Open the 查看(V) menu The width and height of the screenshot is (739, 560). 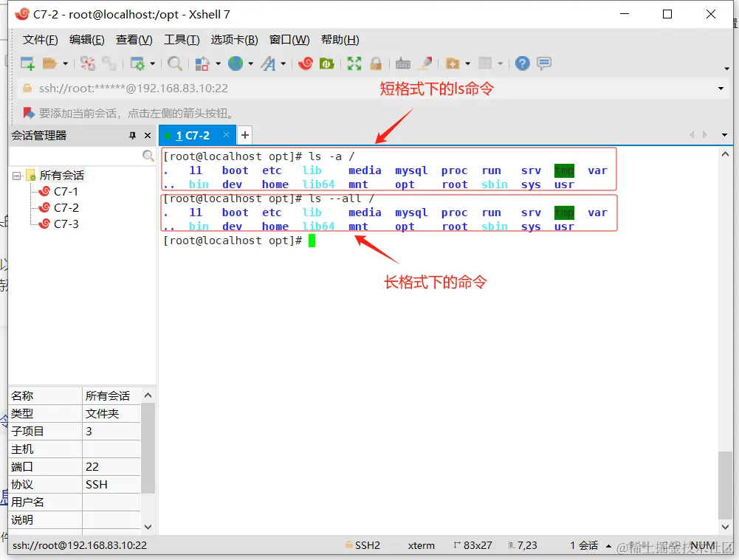click(x=134, y=40)
